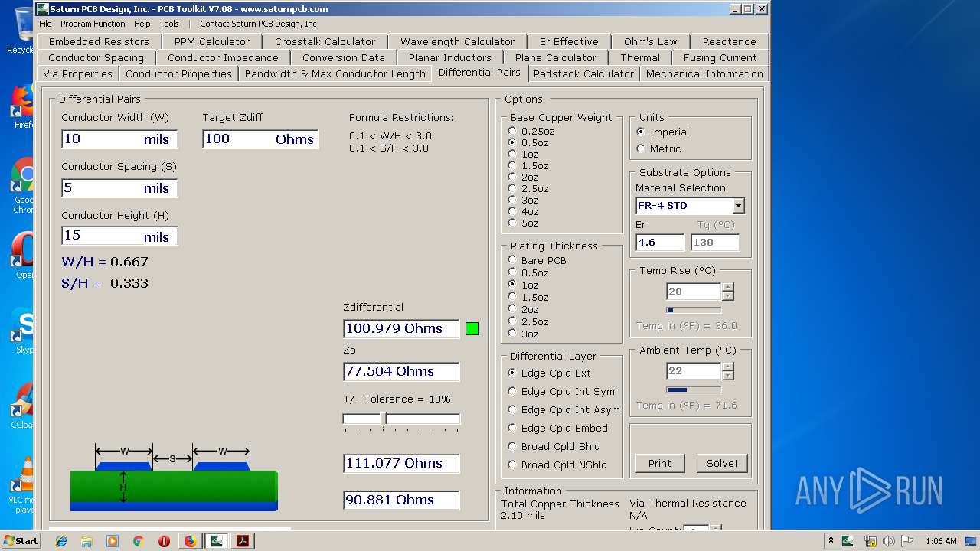Open the Skype desktop shortcut
The width and height of the screenshot is (980, 551).
coord(24,331)
